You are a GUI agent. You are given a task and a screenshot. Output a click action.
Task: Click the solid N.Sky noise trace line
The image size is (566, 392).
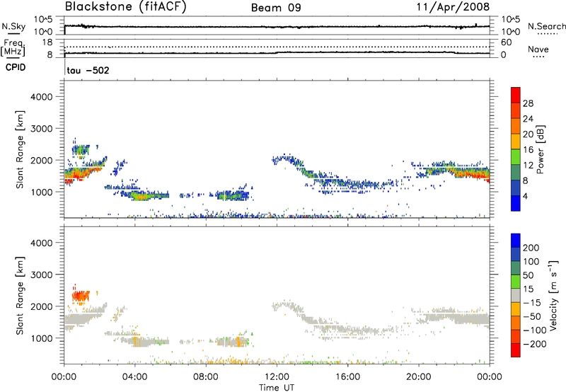[277, 27]
